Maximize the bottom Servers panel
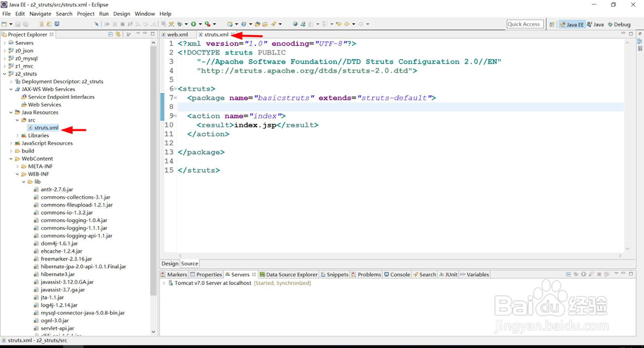Image resolution: width=644 pixels, height=348 pixels. 631,274
